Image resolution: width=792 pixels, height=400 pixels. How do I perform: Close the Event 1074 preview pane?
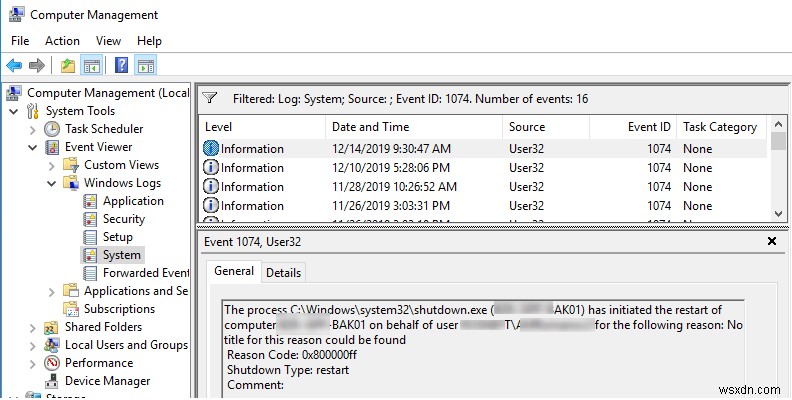tap(771, 241)
